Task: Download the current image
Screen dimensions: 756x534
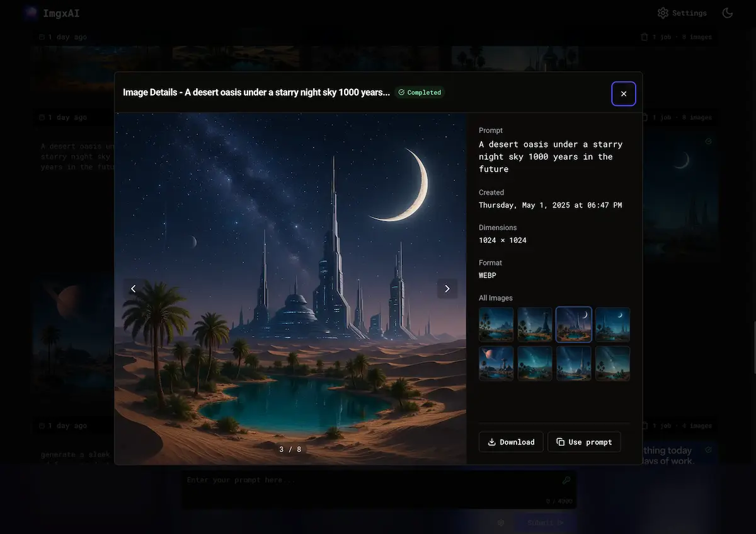Action: (x=511, y=442)
